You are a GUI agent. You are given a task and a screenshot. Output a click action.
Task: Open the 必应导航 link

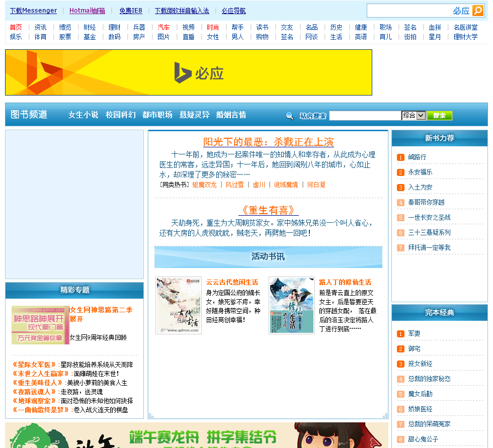(233, 11)
